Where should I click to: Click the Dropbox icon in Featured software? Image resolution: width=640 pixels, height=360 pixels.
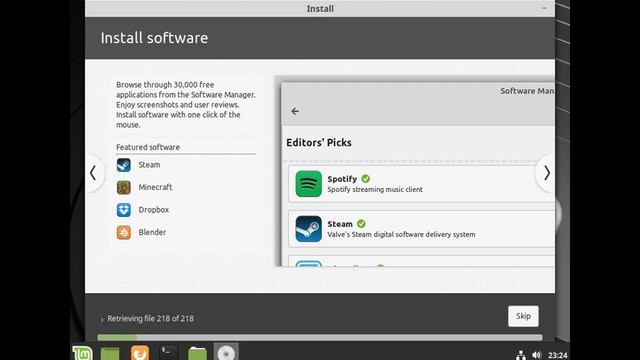pos(124,210)
